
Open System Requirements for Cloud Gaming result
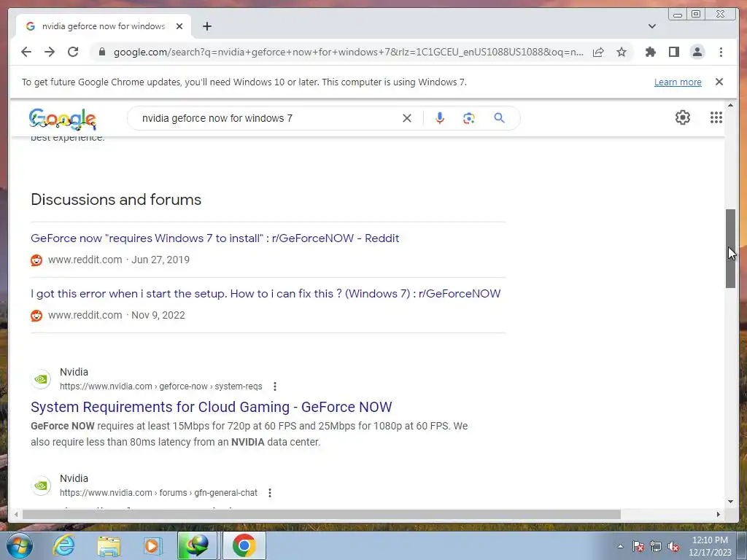point(212,407)
